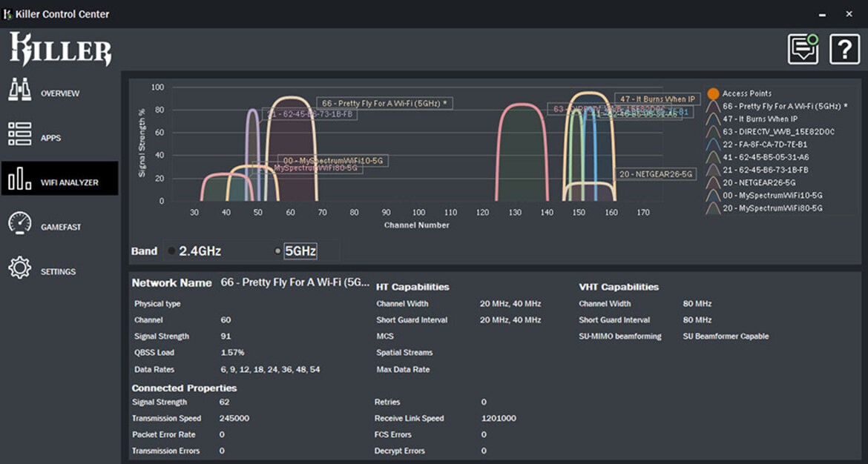This screenshot has height=464, width=868.
Task: Select legend entry 22 - FA-8F-CA-7D-7E-B1
Action: (764, 145)
